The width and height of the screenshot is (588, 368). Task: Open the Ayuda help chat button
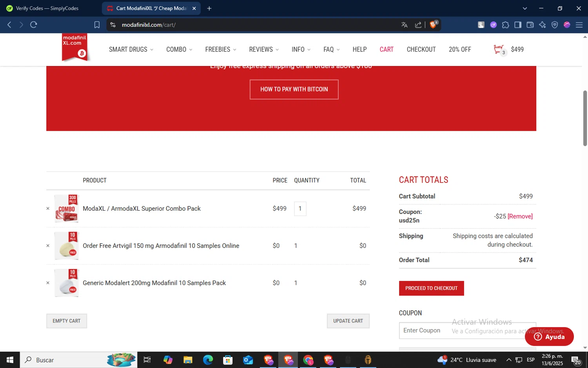point(549,337)
